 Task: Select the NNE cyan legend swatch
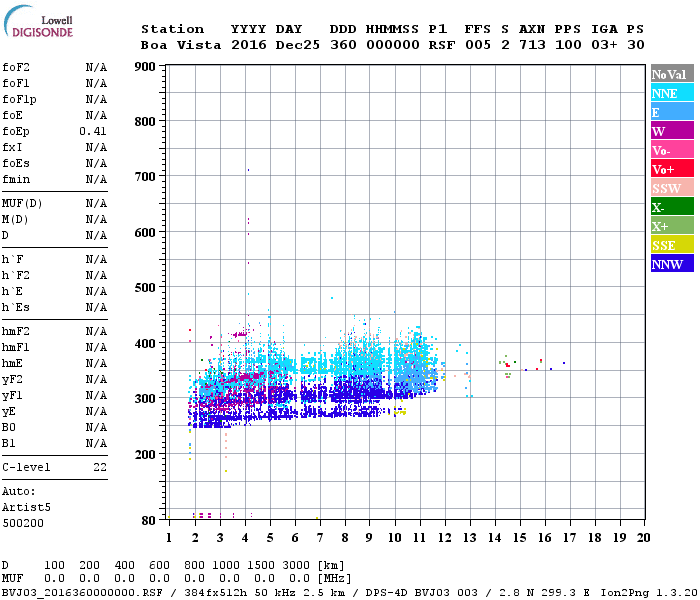pos(672,93)
